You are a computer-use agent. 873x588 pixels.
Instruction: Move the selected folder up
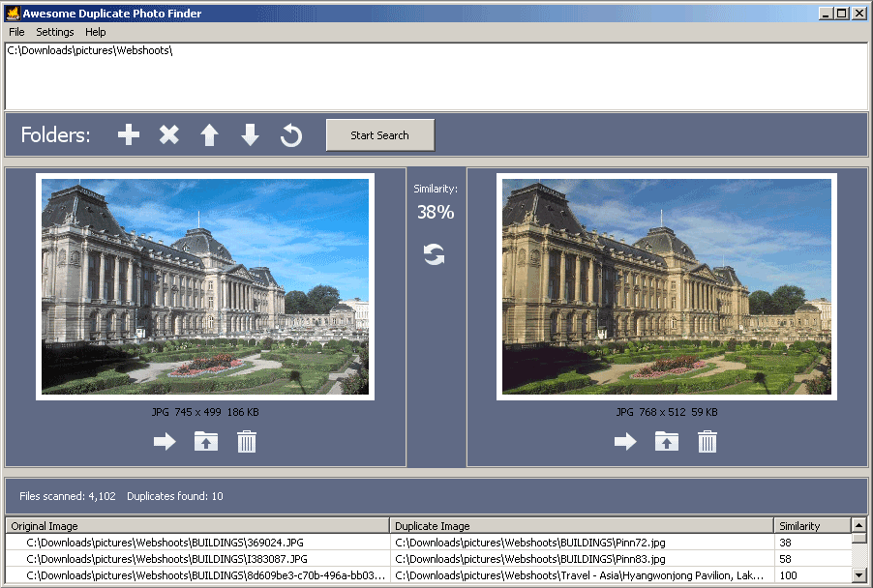coord(209,134)
